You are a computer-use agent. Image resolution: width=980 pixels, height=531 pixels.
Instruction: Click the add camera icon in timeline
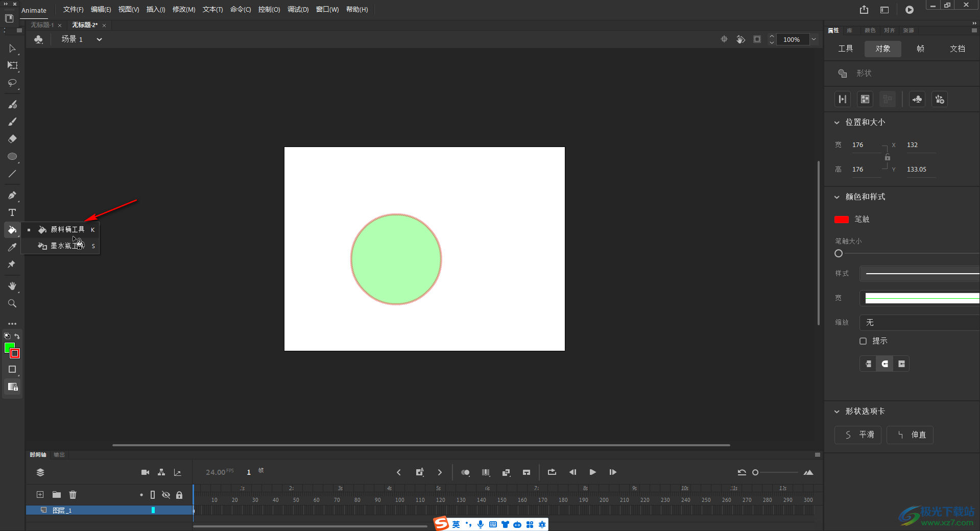(x=145, y=472)
